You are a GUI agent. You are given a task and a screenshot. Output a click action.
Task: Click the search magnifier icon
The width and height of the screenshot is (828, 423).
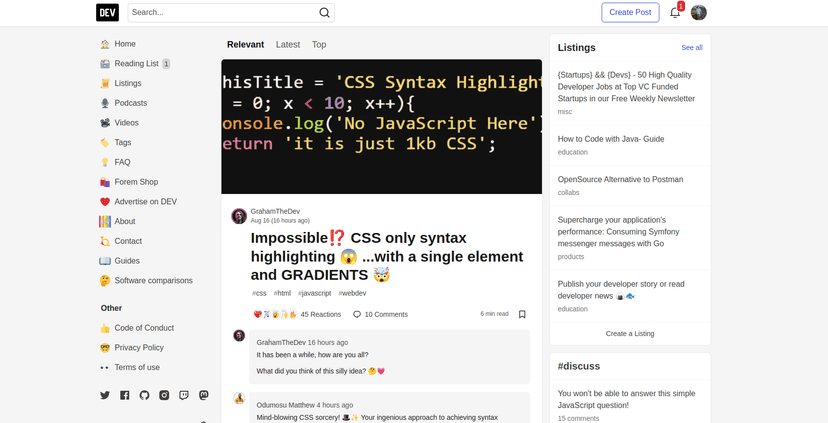324,13
